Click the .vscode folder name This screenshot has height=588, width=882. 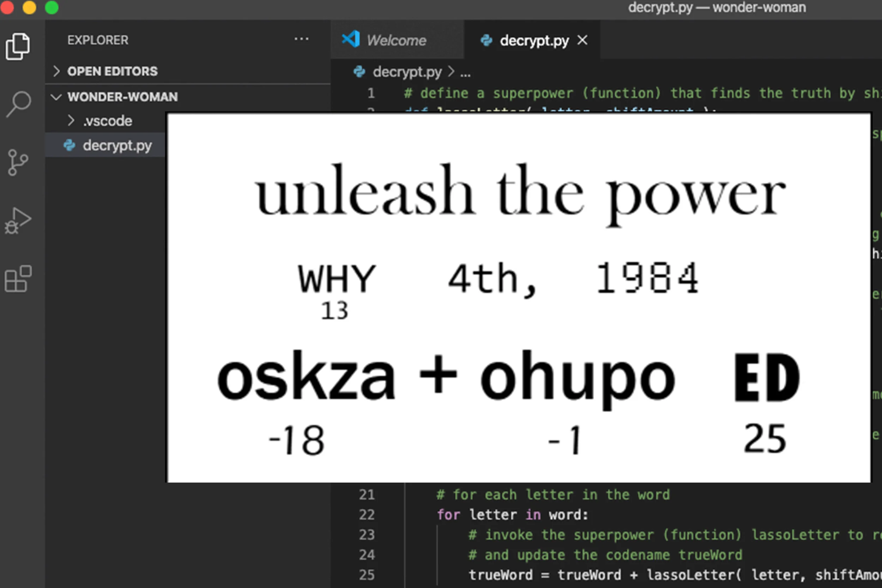[107, 121]
